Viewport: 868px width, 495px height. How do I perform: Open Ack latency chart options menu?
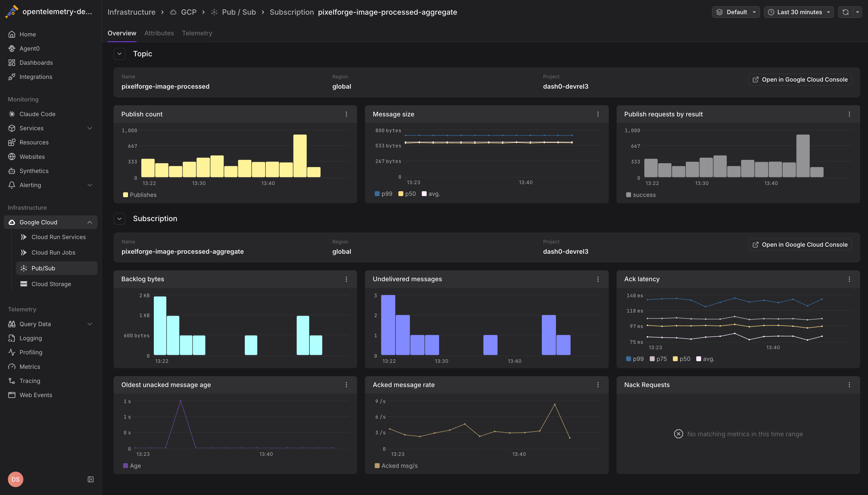pyautogui.click(x=849, y=279)
